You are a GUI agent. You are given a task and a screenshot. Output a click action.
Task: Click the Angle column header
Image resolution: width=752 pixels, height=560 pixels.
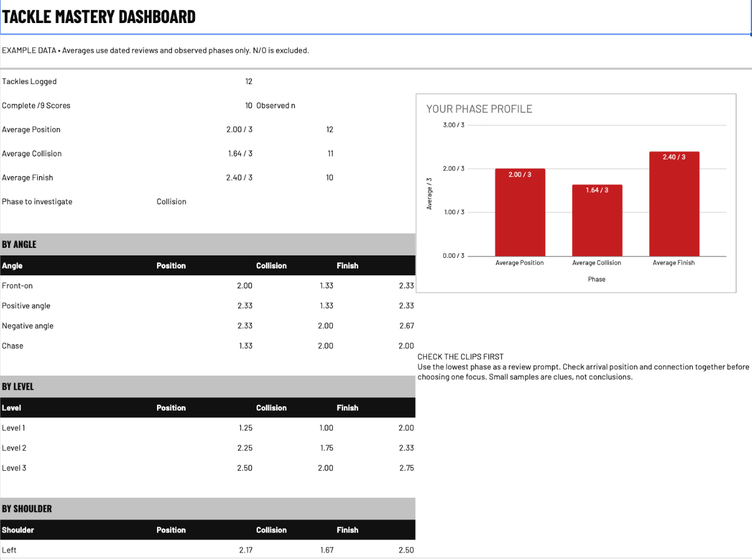coord(12,266)
